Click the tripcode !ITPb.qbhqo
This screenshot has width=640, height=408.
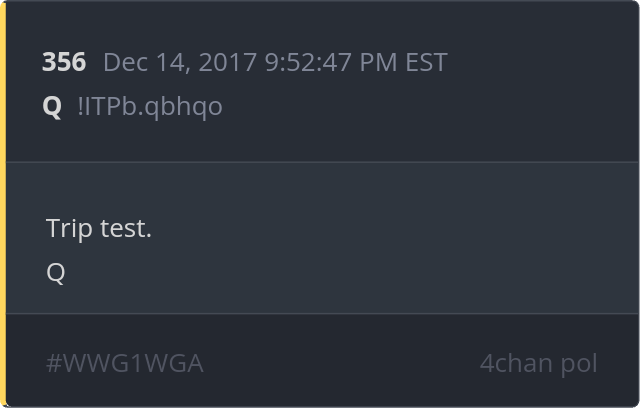click(x=150, y=106)
